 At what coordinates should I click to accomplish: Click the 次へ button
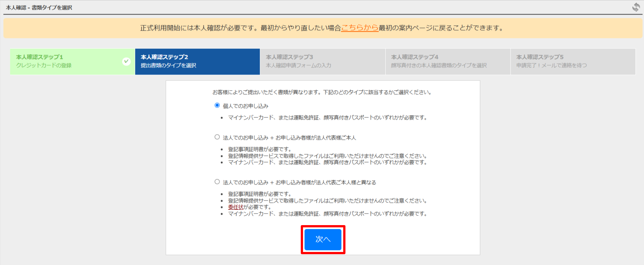coord(323,239)
